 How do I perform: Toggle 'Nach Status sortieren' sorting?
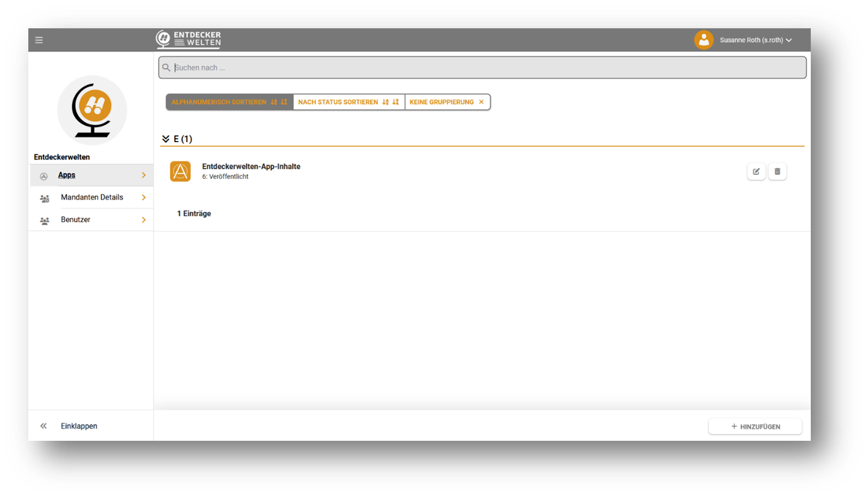coord(349,102)
